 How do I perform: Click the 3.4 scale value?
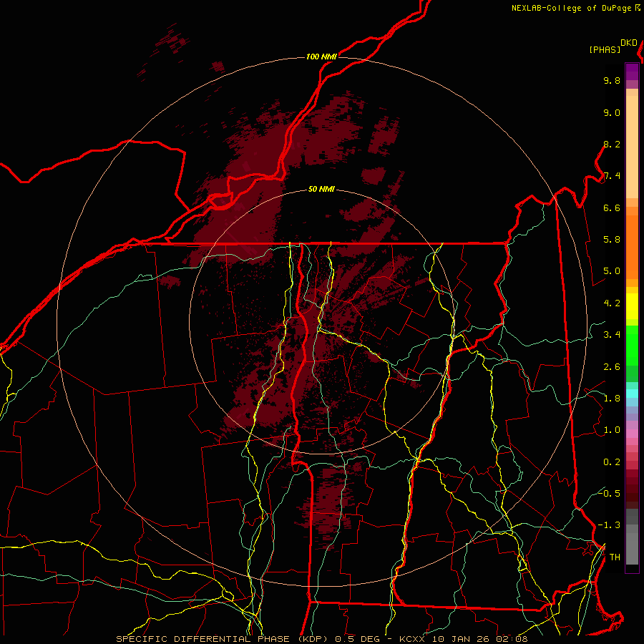(612, 335)
